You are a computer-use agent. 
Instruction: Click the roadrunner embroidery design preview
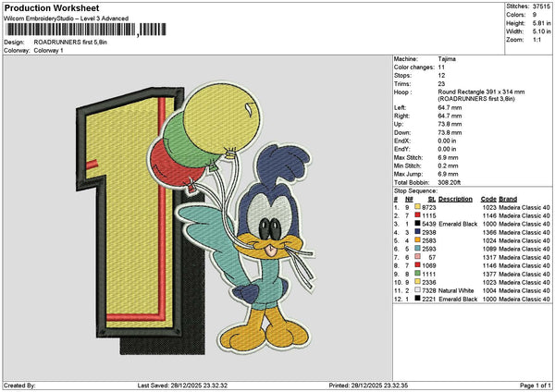point(196,219)
